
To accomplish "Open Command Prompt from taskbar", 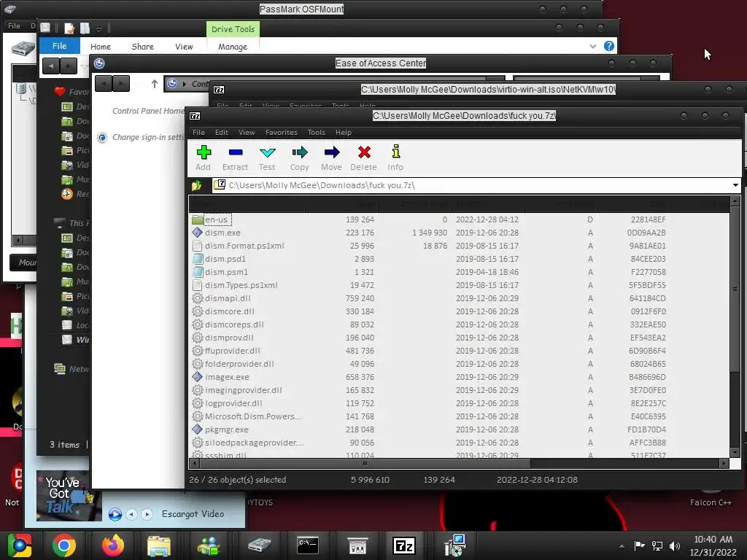I will point(308,545).
